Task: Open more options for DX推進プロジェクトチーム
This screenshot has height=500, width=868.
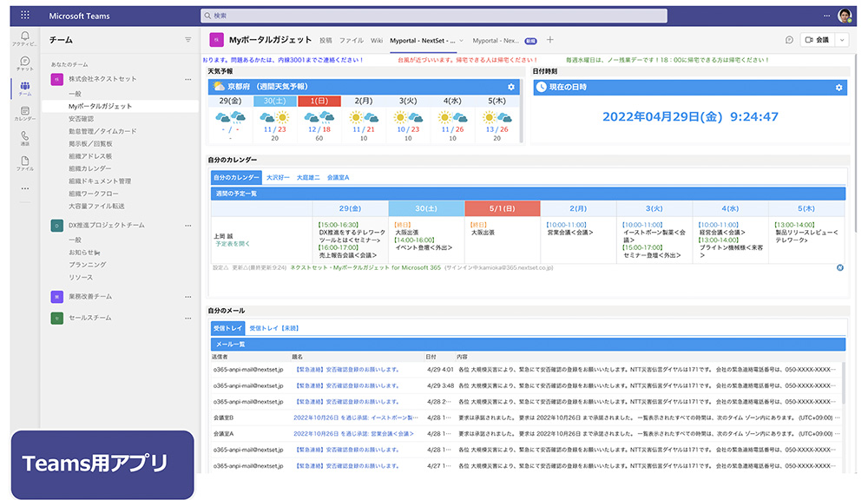Action: click(x=188, y=226)
